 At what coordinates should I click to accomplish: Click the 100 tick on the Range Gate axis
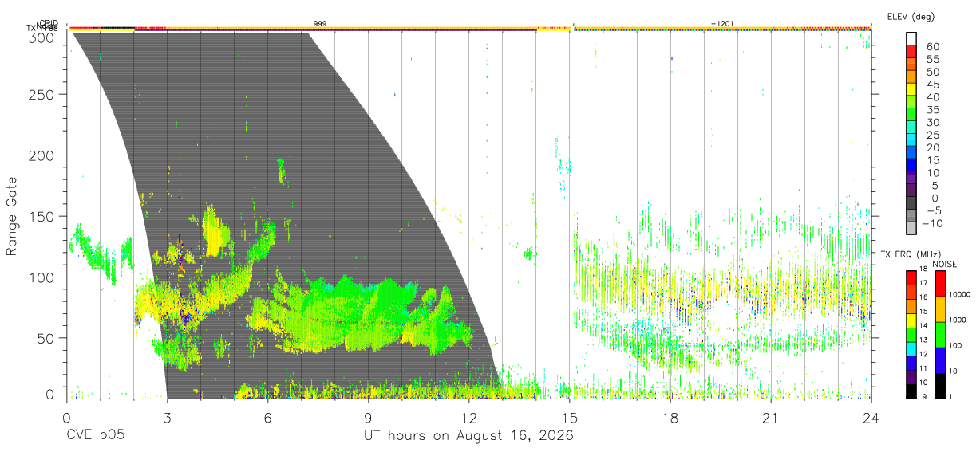click(43, 277)
